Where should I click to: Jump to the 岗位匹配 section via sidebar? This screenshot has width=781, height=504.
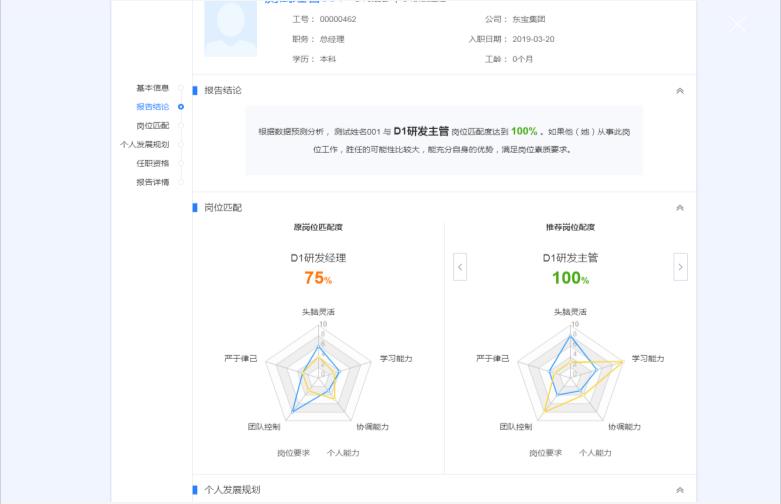click(x=153, y=126)
